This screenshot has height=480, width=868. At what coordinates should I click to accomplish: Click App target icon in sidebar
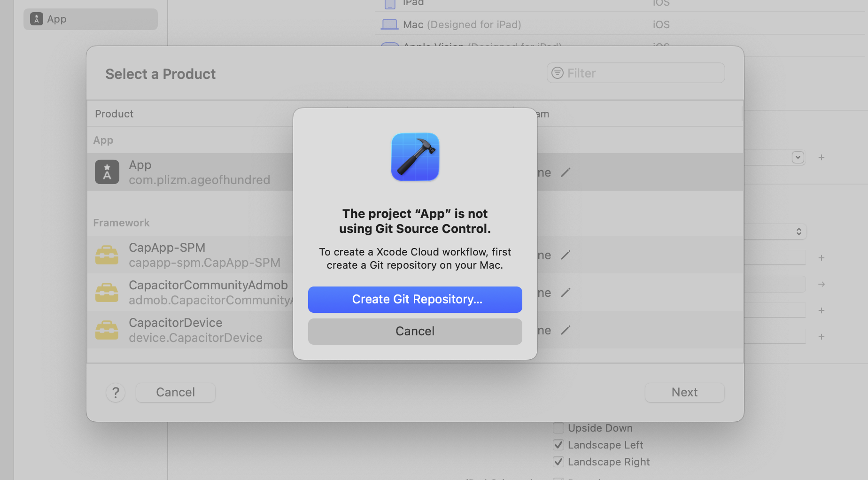pos(37,19)
